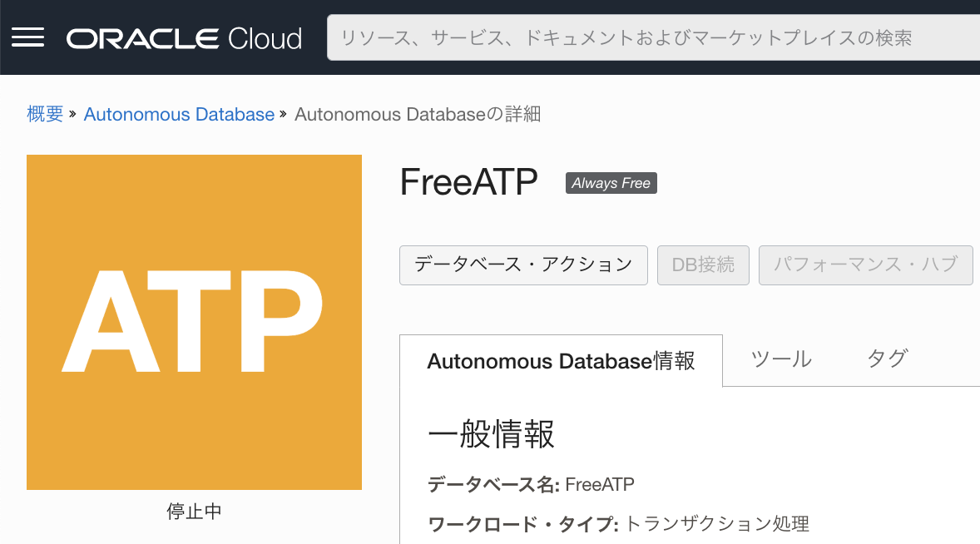
Task: Select the Autonomous Database情報 tab
Action: tap(561, 359)
